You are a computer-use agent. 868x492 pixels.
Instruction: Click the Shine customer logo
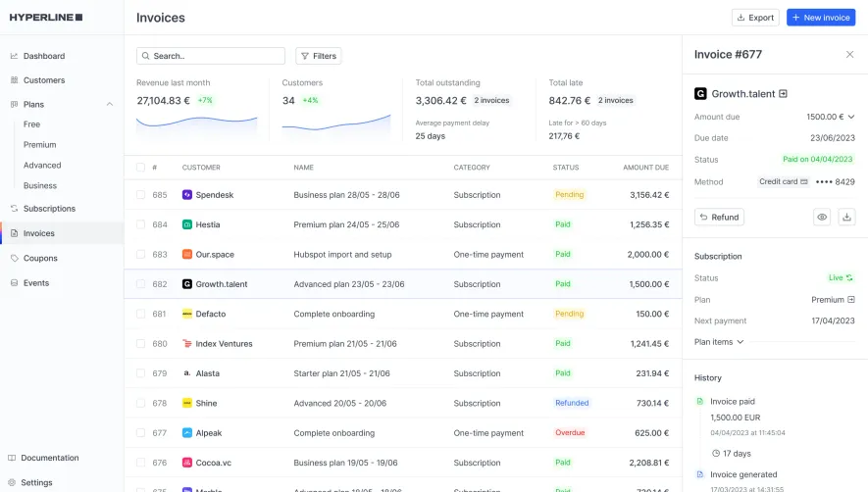tap(187, 403)
